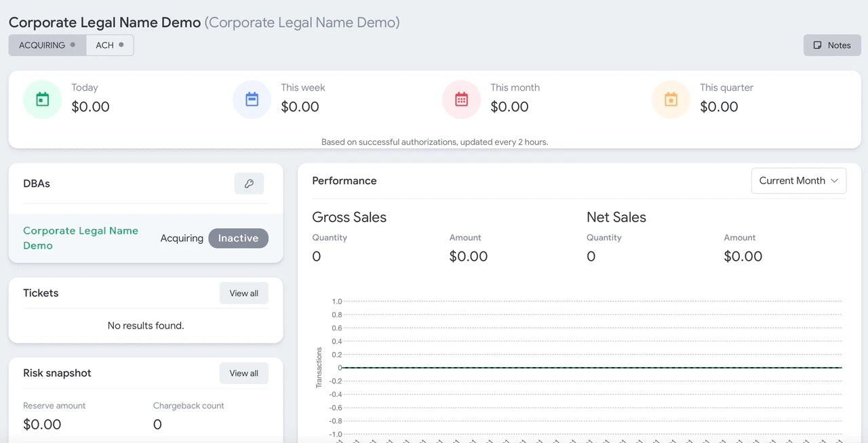This screenshot has height=443, width=868.
Task: Click the blue This week calendar icon
Action: pos(252,100)
